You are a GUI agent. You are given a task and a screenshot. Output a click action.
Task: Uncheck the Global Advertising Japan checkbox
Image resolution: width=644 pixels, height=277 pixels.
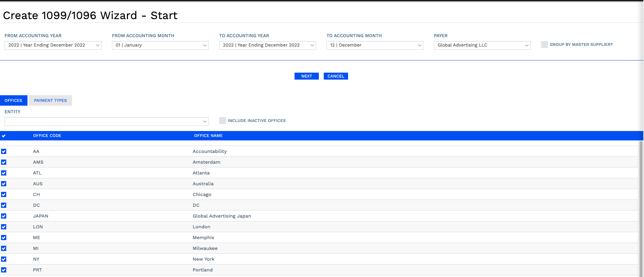click(3, 216)
